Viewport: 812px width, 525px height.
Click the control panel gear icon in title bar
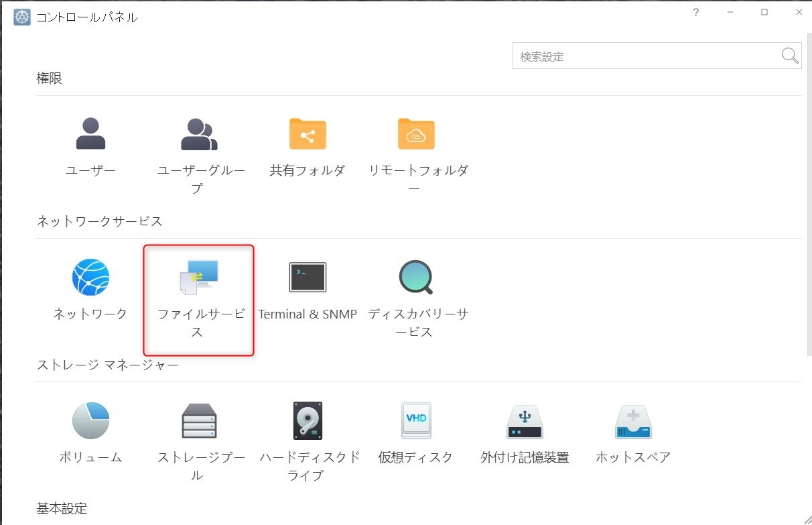click(x=22, y=17)
